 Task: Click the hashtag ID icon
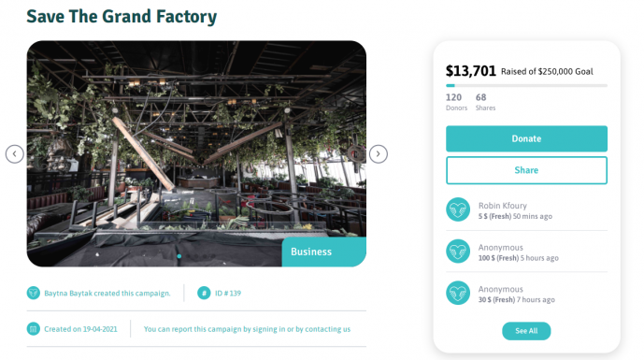tap(204, 293)
